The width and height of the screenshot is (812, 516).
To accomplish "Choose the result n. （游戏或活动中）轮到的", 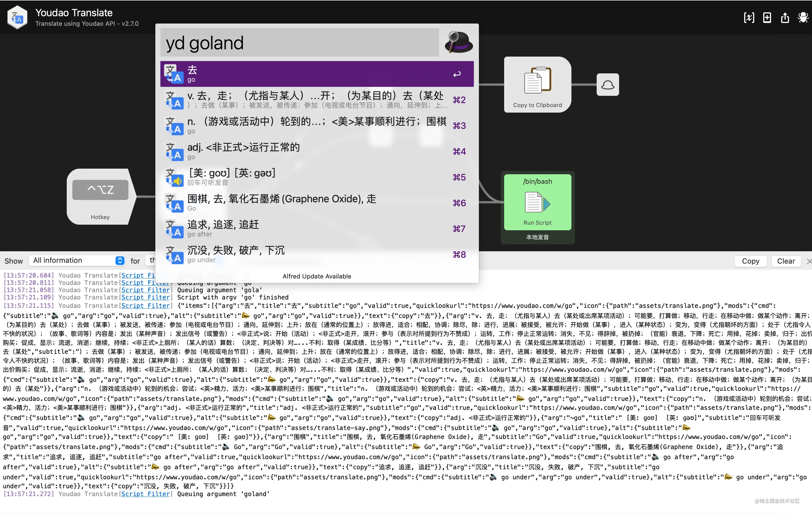I will pyautogui.click(x=317, y=125).
